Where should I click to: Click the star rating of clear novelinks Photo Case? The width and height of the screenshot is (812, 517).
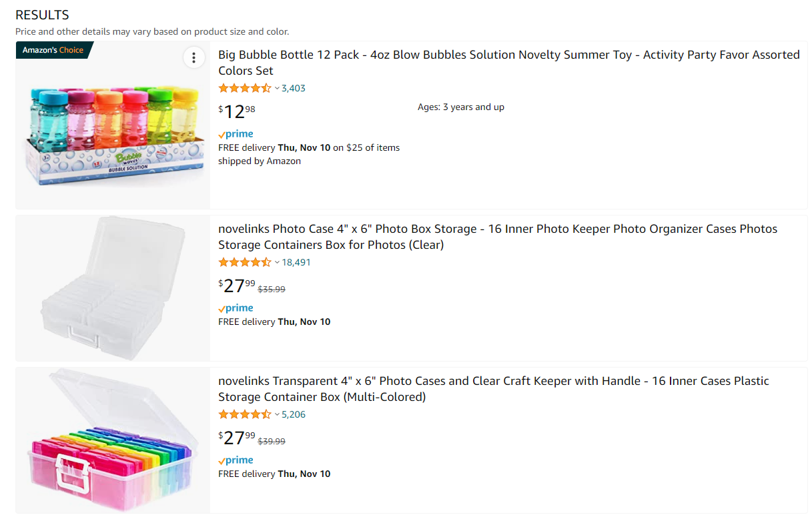point(245,262)
